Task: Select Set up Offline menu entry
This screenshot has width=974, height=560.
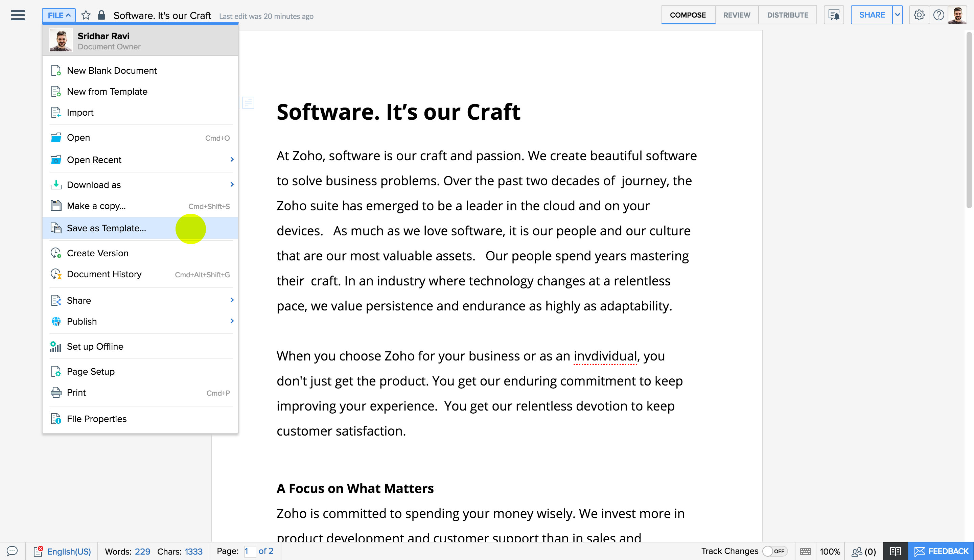Action: 140,346
